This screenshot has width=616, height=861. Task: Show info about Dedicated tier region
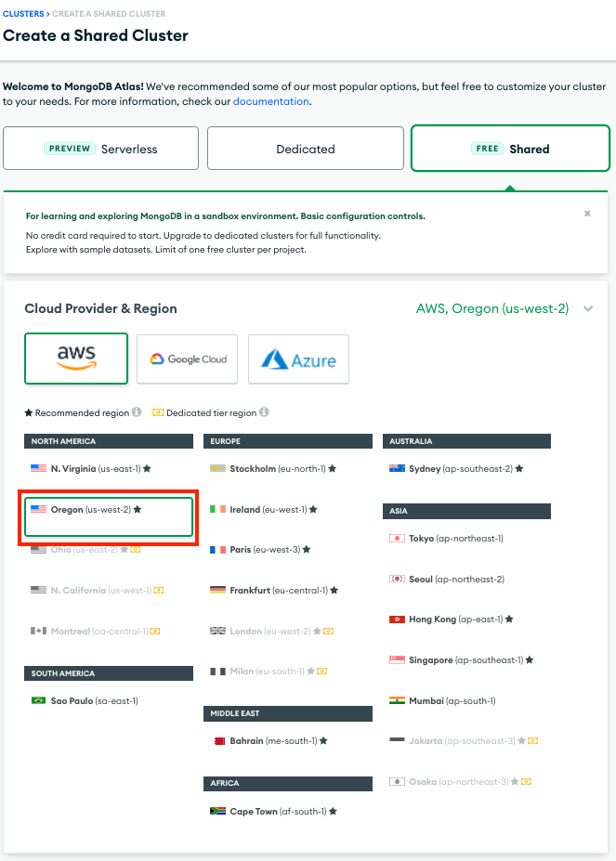pos(264,412)
